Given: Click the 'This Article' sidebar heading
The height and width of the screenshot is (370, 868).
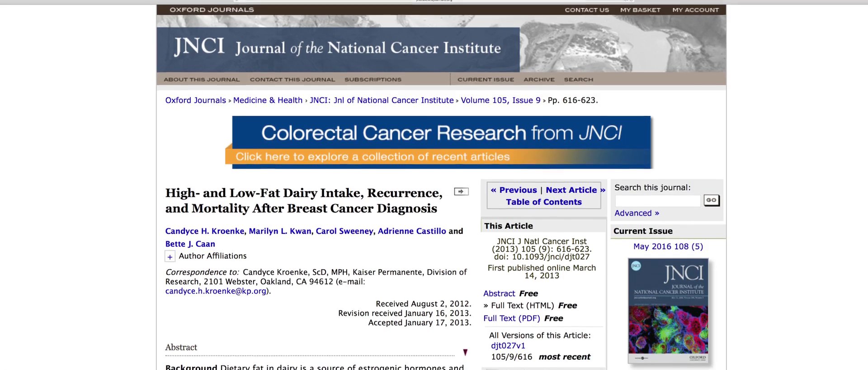Looking at the screenshot, I should [509, 226].
